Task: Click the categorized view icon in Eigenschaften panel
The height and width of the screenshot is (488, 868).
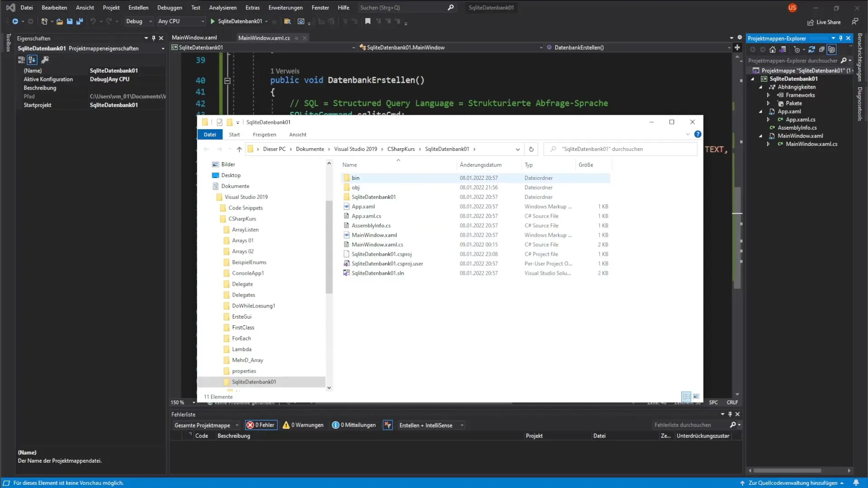Action: (x=21, y=60)
